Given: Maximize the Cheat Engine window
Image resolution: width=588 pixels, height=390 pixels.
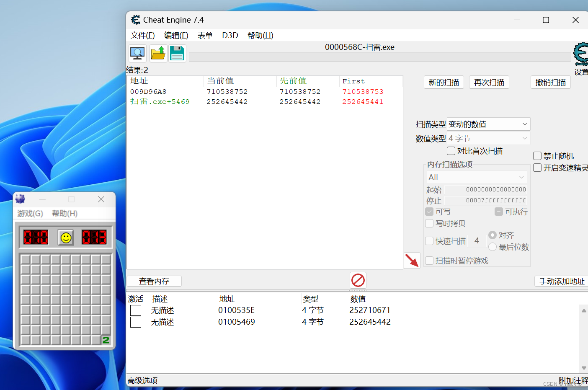Looking at the screenshot, I should point(546,20).
